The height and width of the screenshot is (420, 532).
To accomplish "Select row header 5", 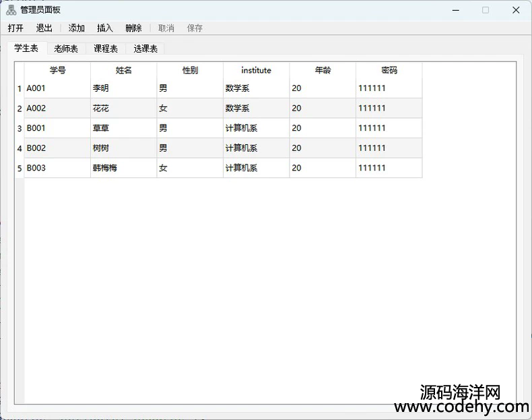I will coord(20,168).
